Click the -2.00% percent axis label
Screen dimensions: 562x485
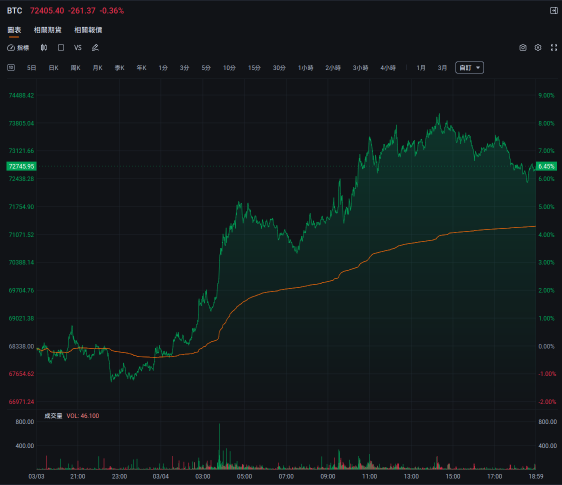point(547,401)
